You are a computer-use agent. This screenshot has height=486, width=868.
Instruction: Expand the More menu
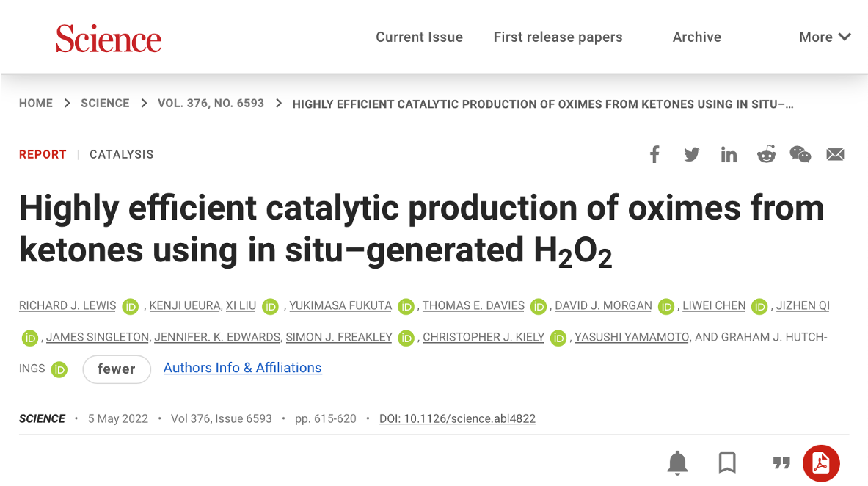point(825,37)
